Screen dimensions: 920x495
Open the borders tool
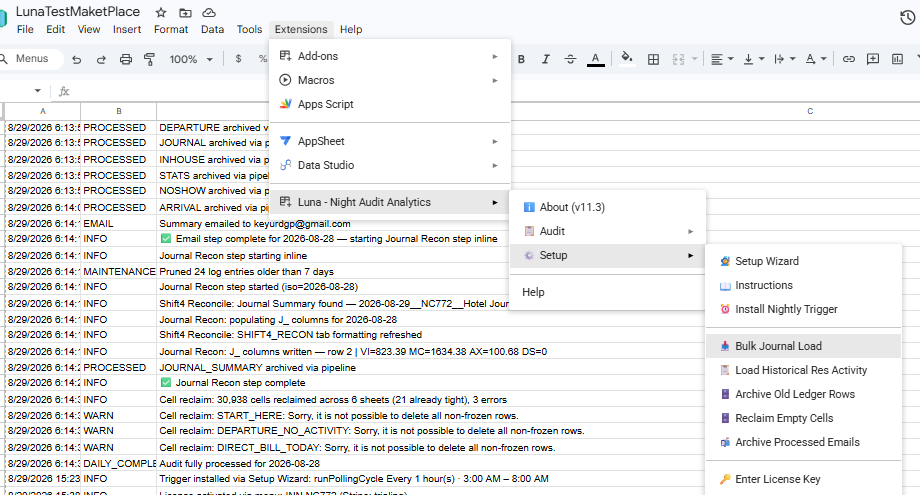click(x=653, y=59)
